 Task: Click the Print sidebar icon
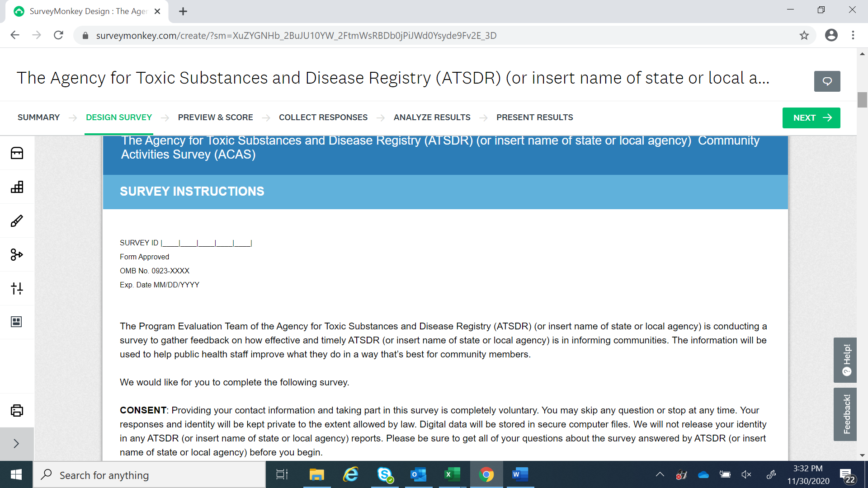[x=17, y=410]
